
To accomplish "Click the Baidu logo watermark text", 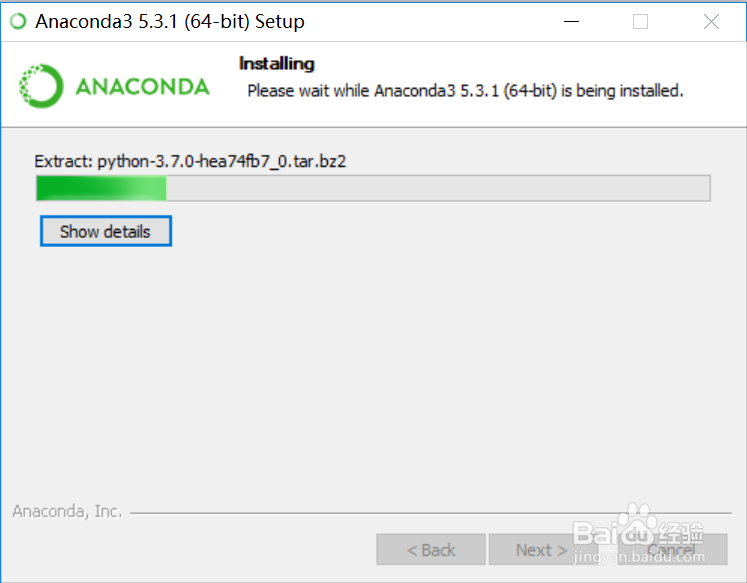I will click(638, 533).
